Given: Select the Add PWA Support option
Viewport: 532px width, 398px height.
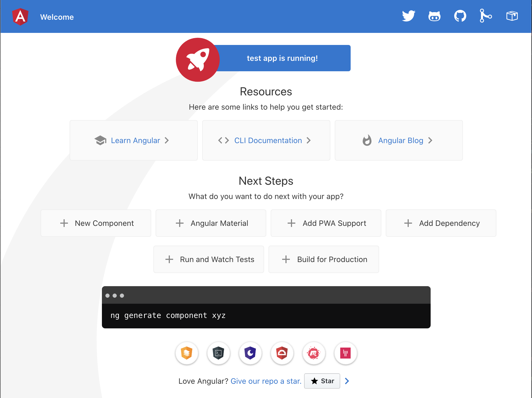Looking at the screenshot, I should pos(326,223).
